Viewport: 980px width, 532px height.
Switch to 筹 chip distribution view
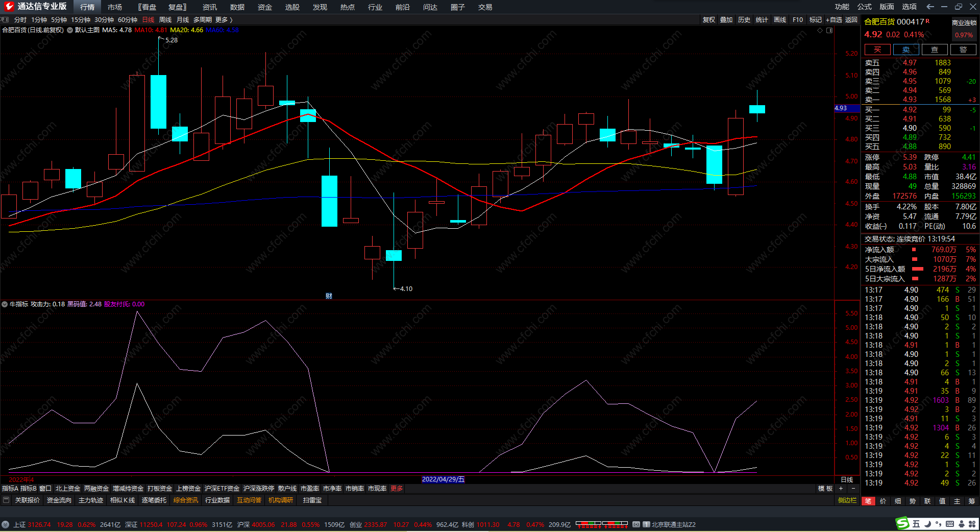click(972, 501)
